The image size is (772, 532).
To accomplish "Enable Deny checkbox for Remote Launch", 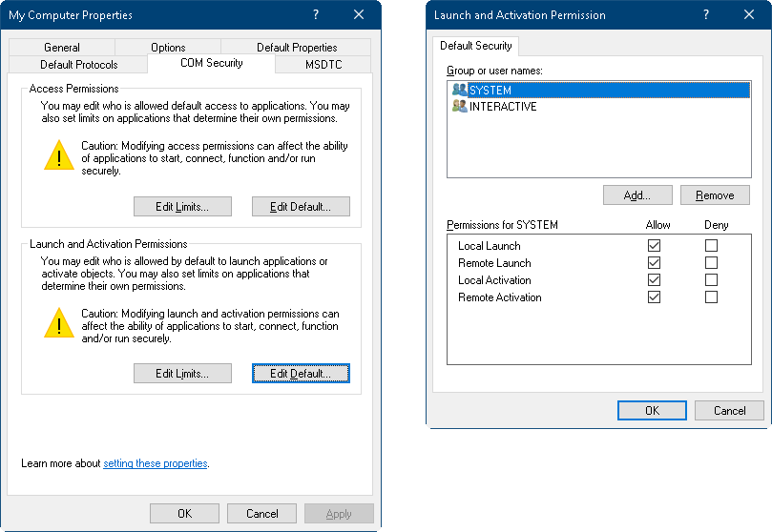I will coord(711,263).
